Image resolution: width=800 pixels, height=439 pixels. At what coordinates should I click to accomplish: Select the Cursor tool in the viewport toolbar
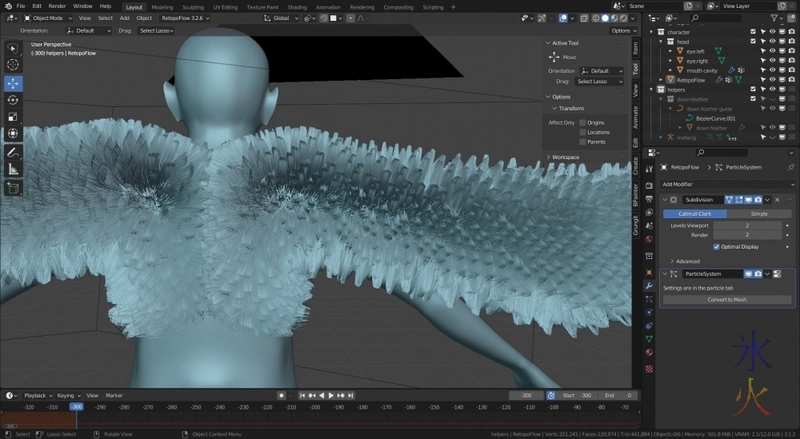[13, 65]
